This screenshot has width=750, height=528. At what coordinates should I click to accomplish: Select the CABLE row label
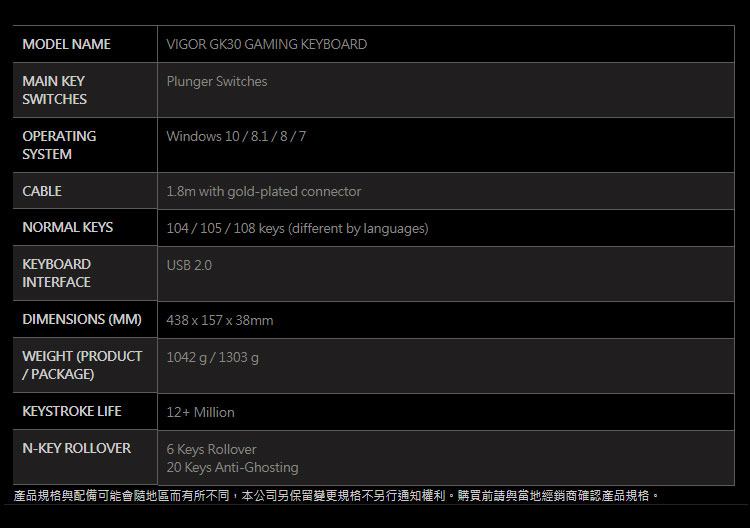pyautogui.click(x=42, y=191)
